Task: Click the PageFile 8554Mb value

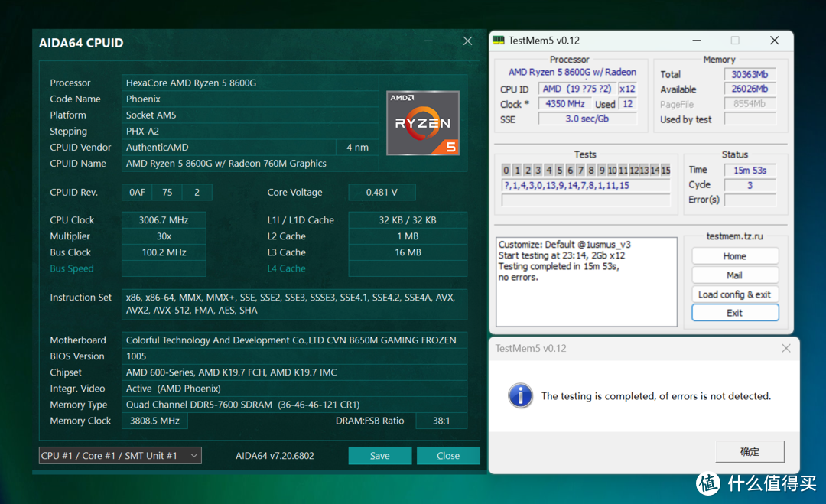Action: (750, 104)
